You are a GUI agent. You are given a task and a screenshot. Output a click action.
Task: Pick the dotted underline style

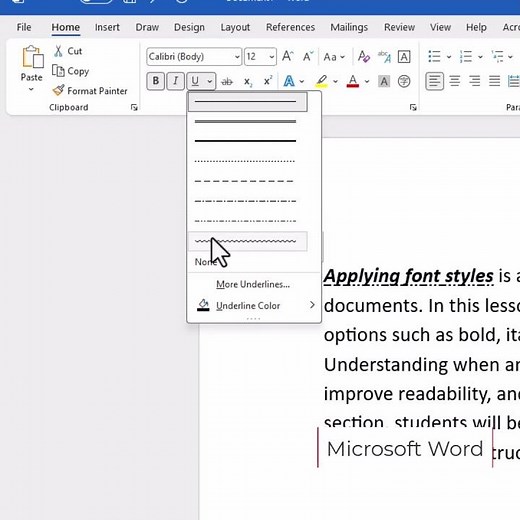[x=248, y=161]
